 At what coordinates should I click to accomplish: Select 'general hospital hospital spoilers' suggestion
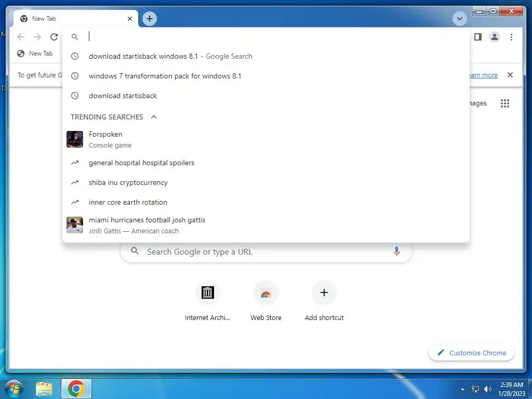coord(266,163)
